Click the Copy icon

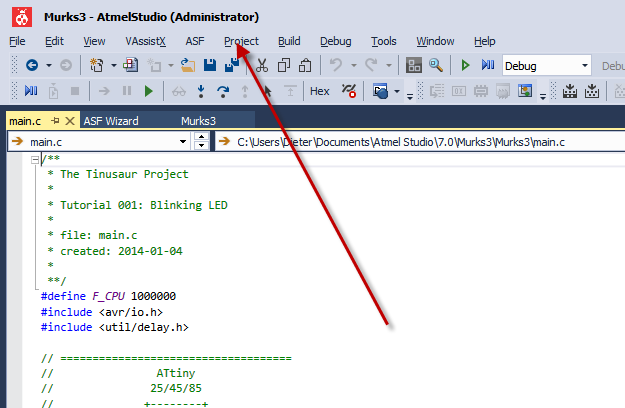coord(284,65)
